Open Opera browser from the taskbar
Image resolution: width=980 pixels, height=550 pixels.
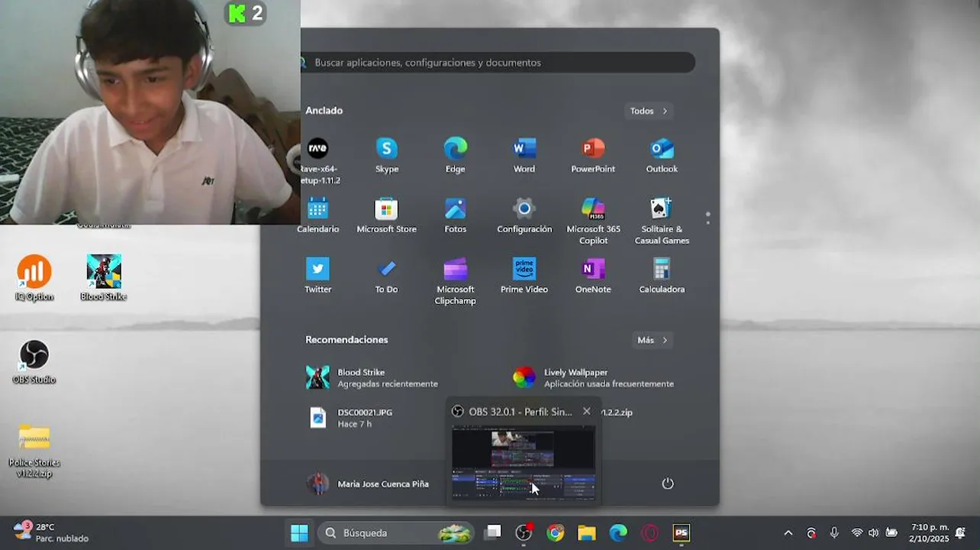click(x=650, y=532)
